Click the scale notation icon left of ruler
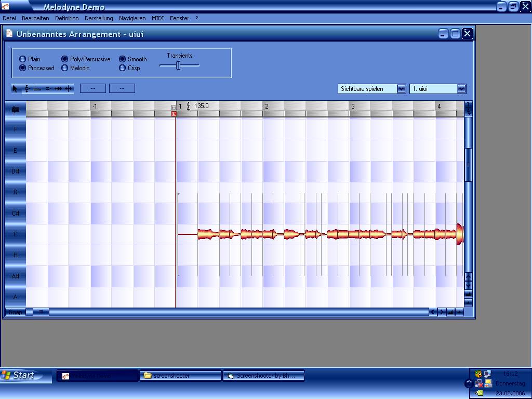The width and height of the screenshot is (532, 399). (15, 109)
